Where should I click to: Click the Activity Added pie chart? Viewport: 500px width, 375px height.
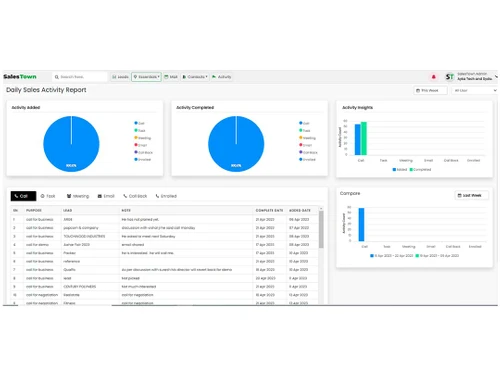click(71, 144)
